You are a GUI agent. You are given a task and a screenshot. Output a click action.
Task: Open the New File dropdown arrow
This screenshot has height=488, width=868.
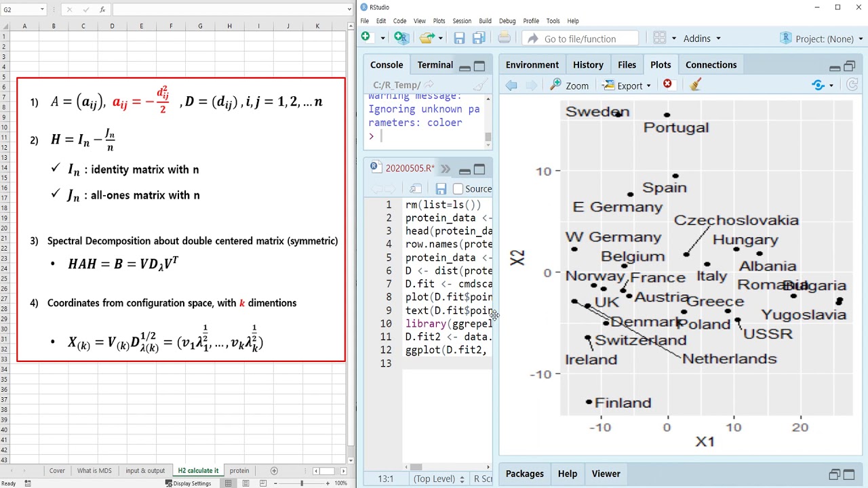coord(382,38)
